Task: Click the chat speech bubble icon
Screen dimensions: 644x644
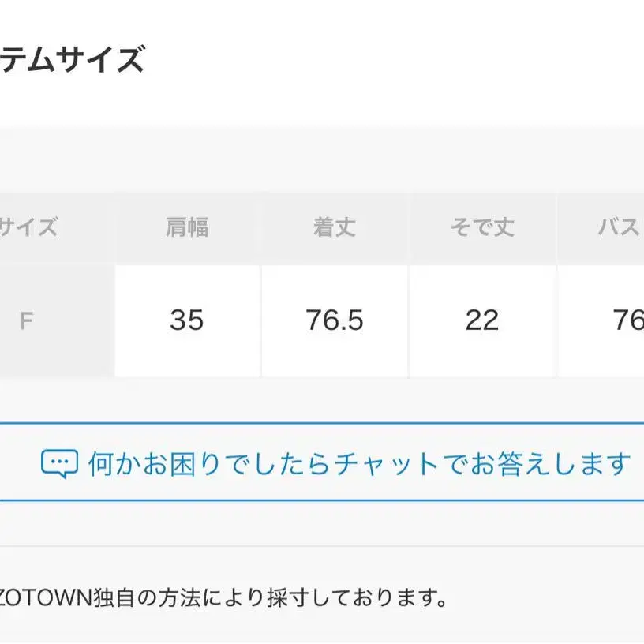Action: pos(59,464)
